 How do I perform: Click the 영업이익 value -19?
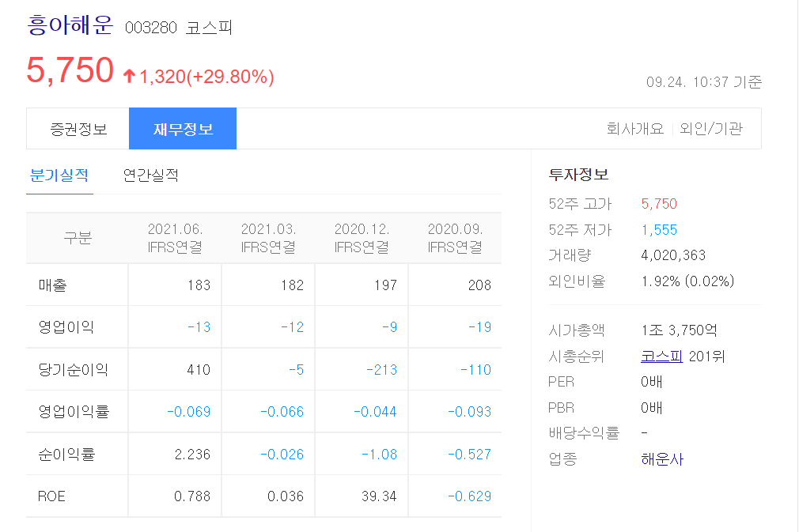479,326
